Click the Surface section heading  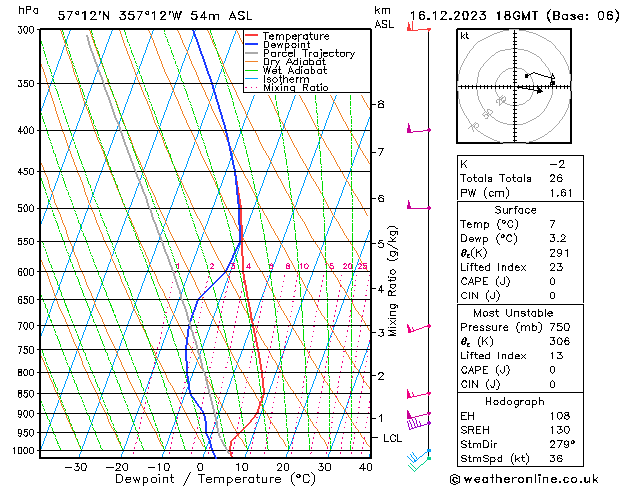pos(515,210)
